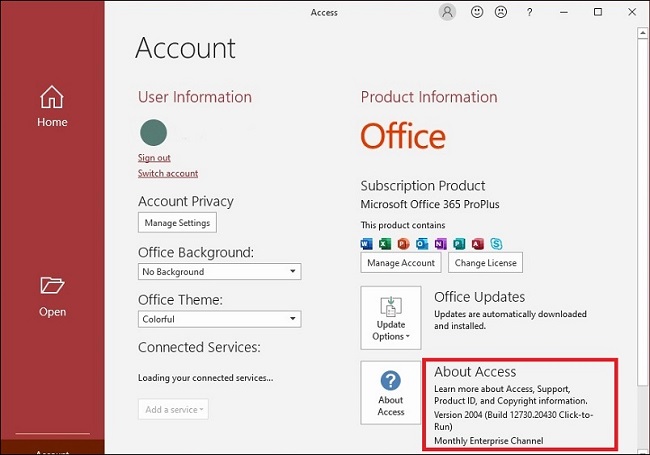Viewport: 650px width, 455px height.
Task: Open the Home page in sidebar
Action: pyautogui.click(x=52, y=106)
